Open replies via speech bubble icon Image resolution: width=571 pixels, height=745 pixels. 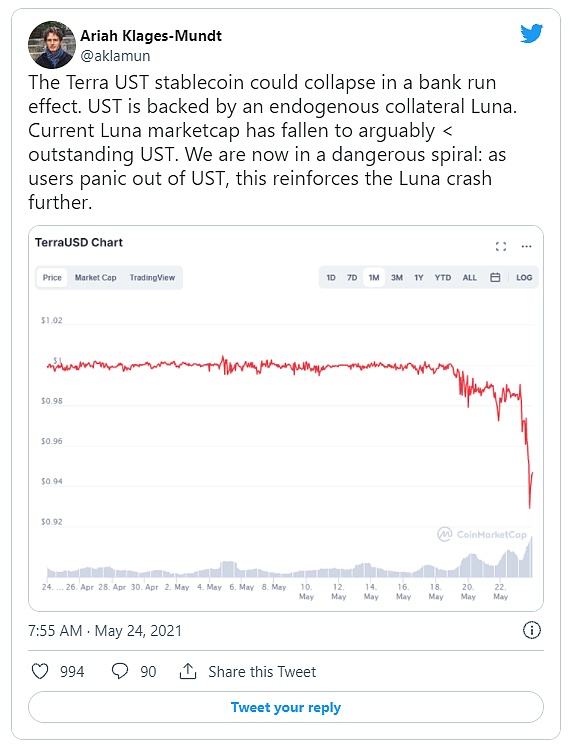coord(120,671)
